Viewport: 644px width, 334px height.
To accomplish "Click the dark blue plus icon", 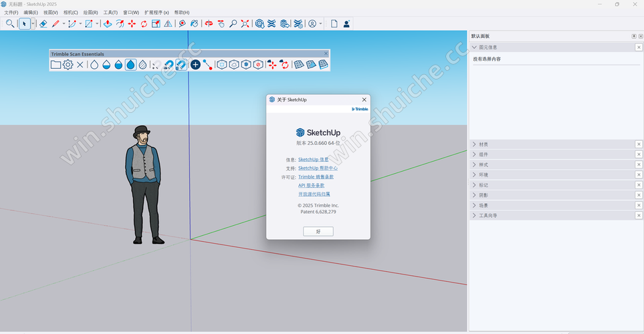I will pyautogui.click(x=195, y=65).
